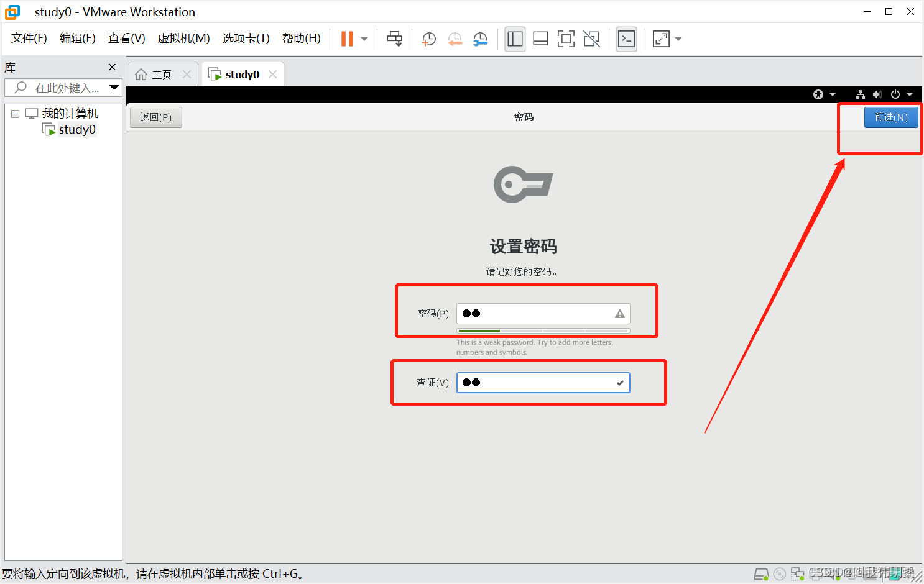924x584 pixels.
Task: Send Ctrl+Alt+Del to the VM
Action: click(x=394, y=39)
